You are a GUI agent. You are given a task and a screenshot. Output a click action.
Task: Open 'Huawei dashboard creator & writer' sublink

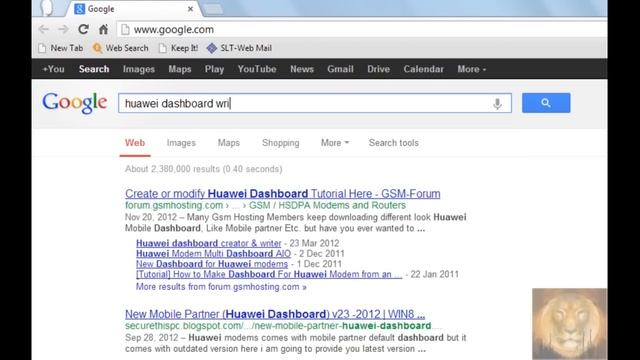[x=209, y=243]
